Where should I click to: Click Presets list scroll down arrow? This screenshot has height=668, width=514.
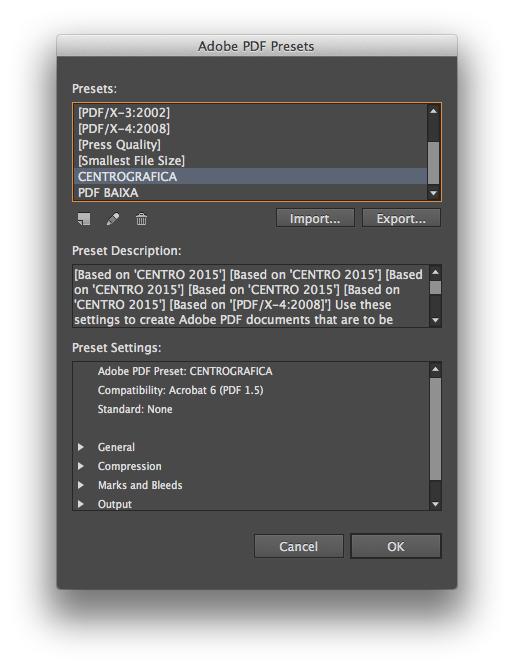pyautogui.click(x=434, y=193)
